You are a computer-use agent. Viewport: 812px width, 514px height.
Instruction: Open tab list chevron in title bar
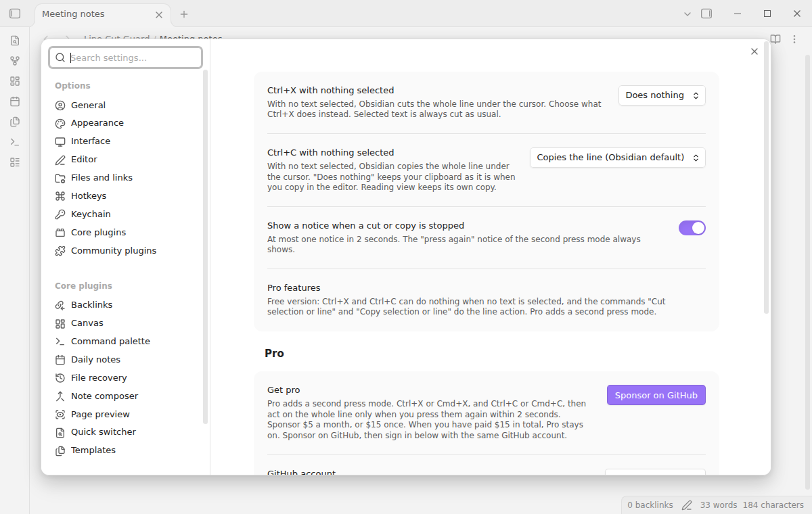click(687, 14)
